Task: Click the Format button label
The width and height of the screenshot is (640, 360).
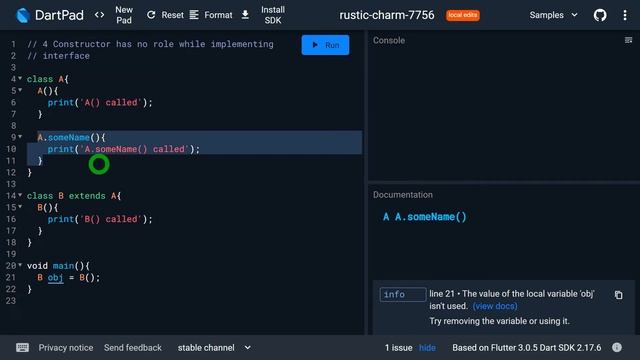Action: (218, 15)
